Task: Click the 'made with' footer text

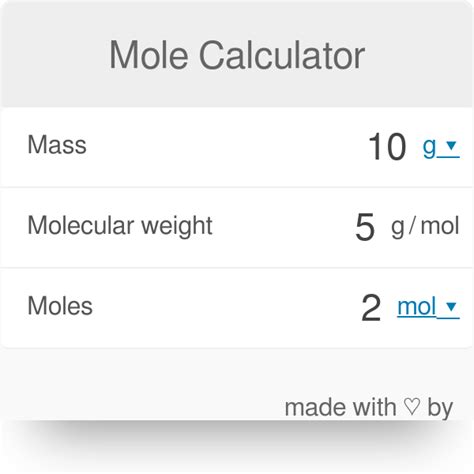Action: click(340, 407)
